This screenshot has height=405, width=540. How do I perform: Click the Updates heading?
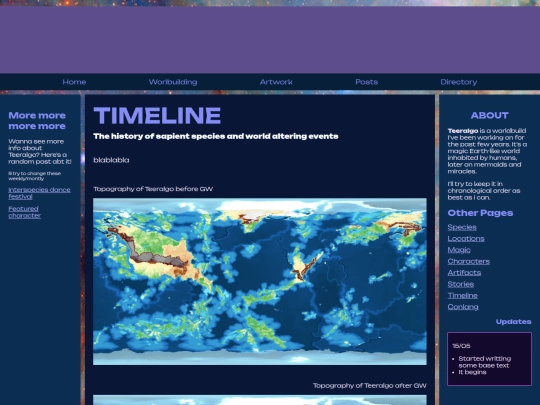pyautogui.click(x=513, y=322)
